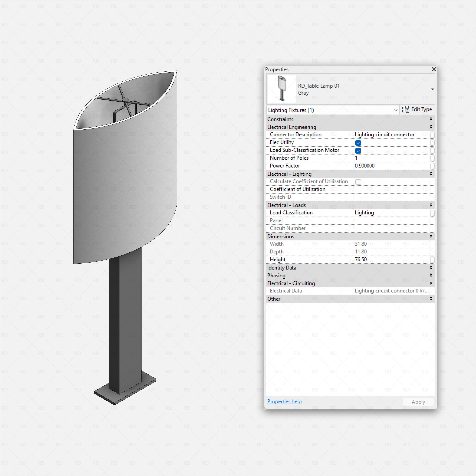Expand the Phasing section
This screenshot has height=476, width=476.
(431, 275)
